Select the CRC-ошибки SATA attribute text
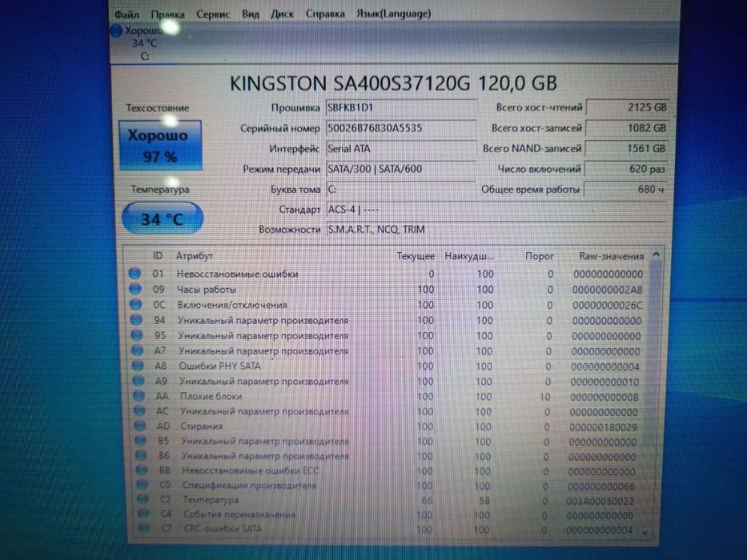The image size is (747, 560). [223, 529]
